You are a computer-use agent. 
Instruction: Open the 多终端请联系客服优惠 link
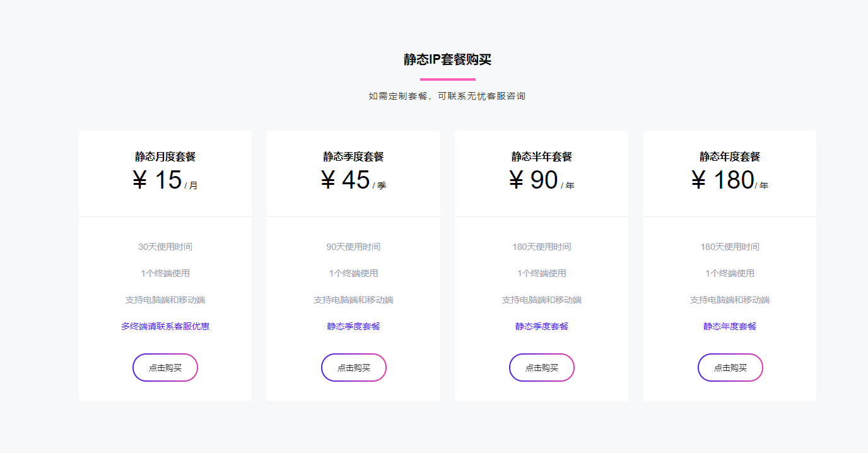point(165,326)
